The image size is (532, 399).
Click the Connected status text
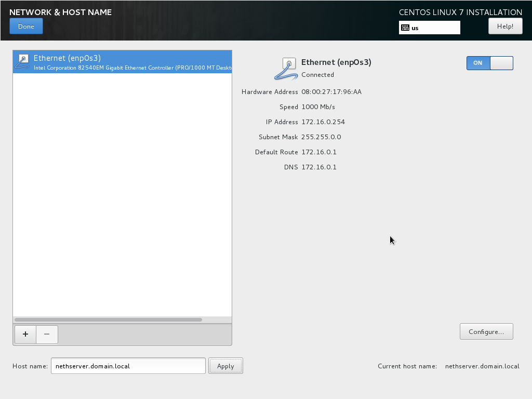(317, 75)
